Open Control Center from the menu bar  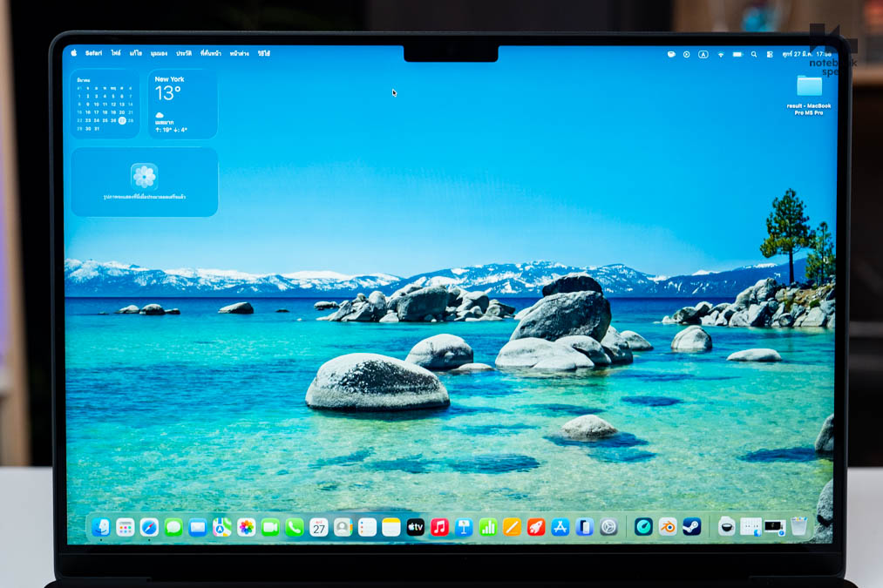770,53
